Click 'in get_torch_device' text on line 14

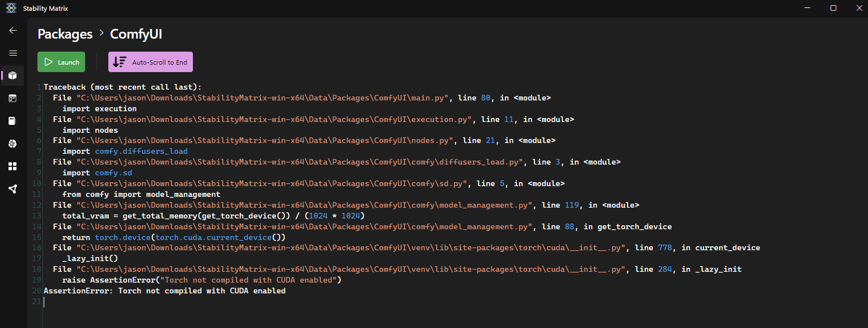click(627, 227)
